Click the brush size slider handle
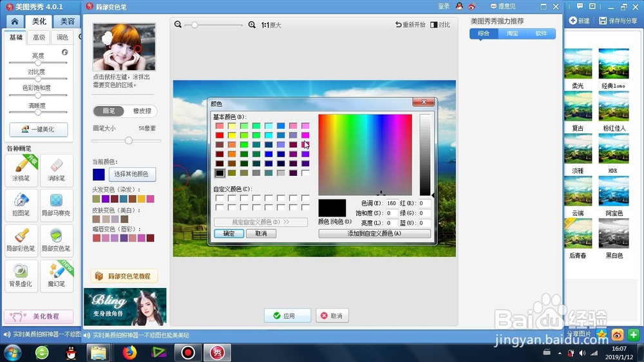This screenshot has width=644, height=362. tap(129, 140)
